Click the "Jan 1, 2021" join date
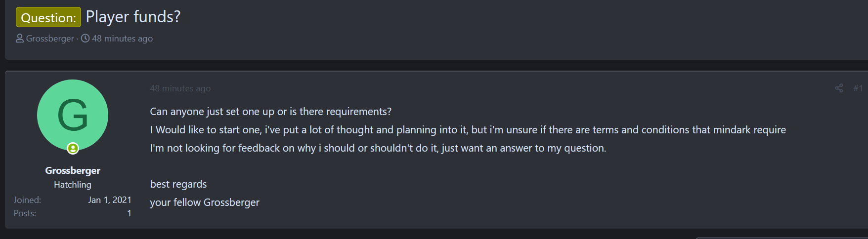 110,200
